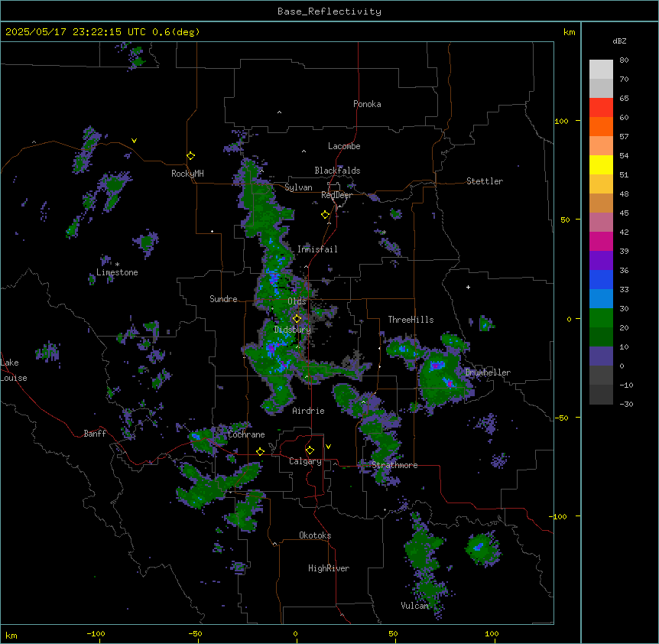Click the Cochrane town label
This screenshot has width=659, height=644.
[x=246, y=434]
